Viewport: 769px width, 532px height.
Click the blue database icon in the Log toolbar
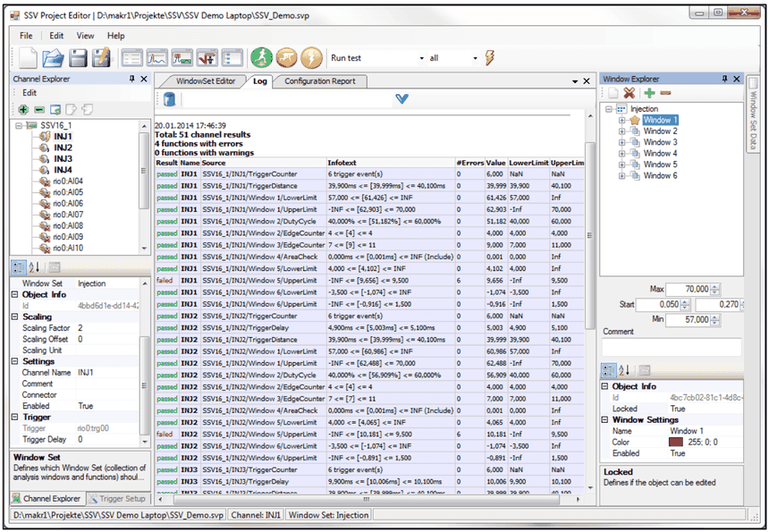pos(169,99)
